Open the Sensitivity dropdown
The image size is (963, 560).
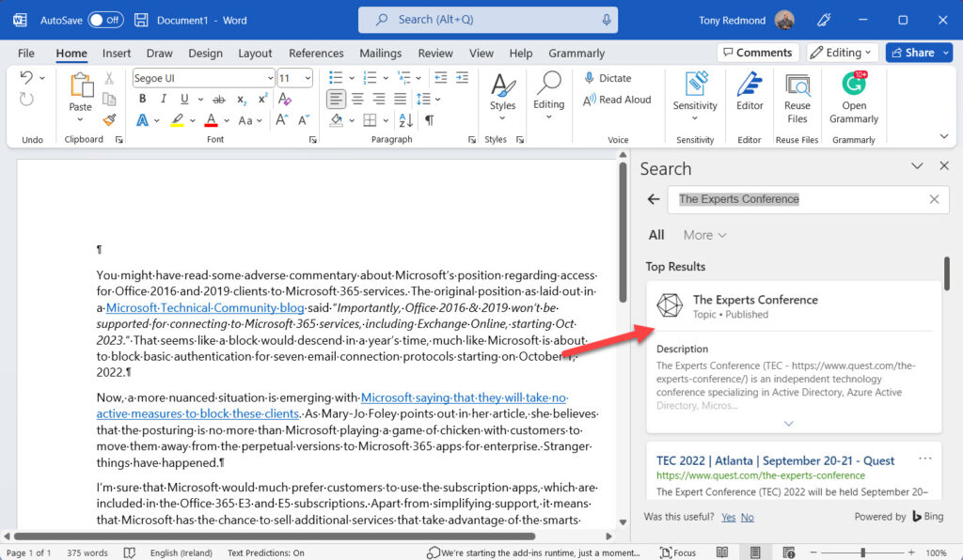click(695, 117)
